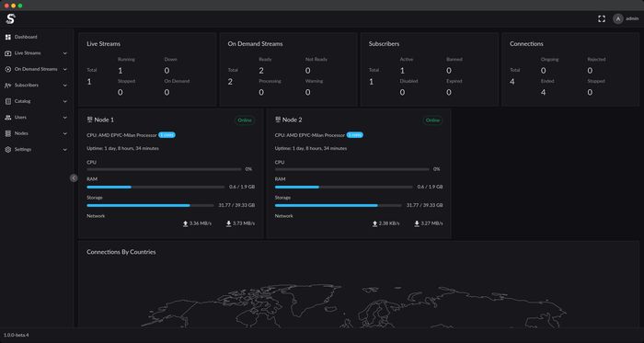Click Node 1 upload arrow icon
The height and width of the screenshot is (343, 644).
click(x=186, y=223)
